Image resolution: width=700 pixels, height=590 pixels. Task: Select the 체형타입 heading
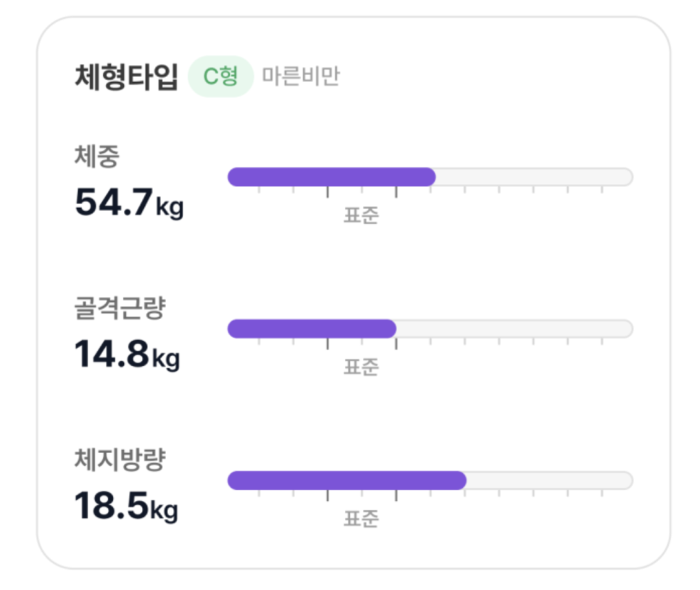tap(126, 77)
